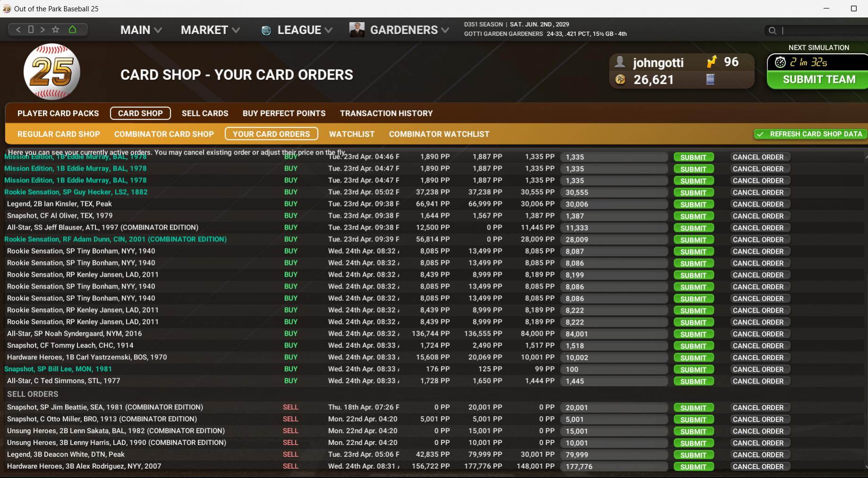The height and width of the screenshot is (478, 868).
Task: Switch to the Sell Cards tab
Action: pyautogui.click(x=205, y=113)
